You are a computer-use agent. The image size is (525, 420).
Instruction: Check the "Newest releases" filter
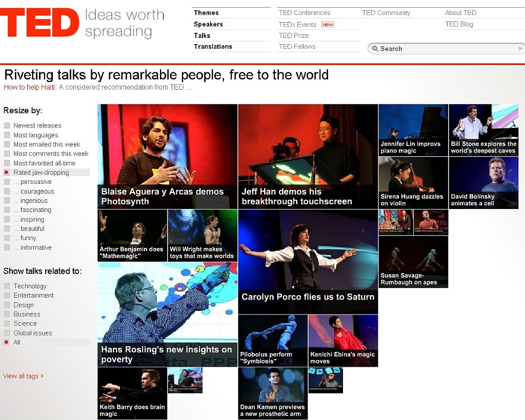coord(7,125)
